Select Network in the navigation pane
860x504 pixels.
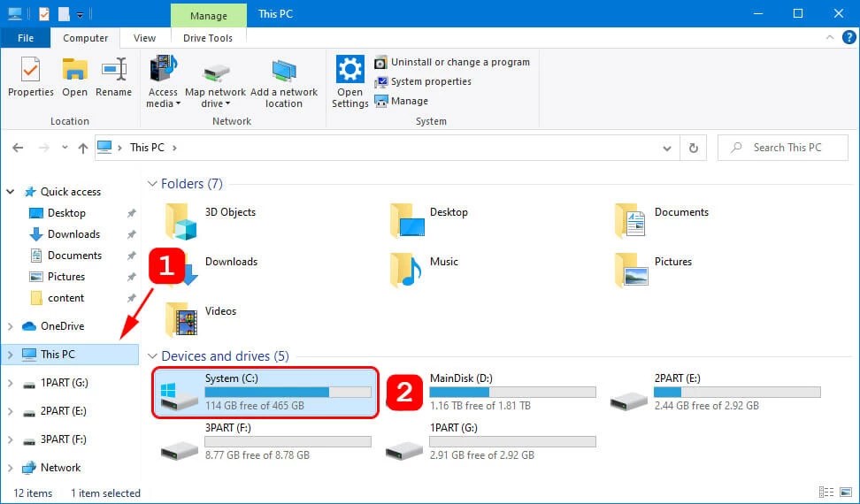tap(60, 468)
